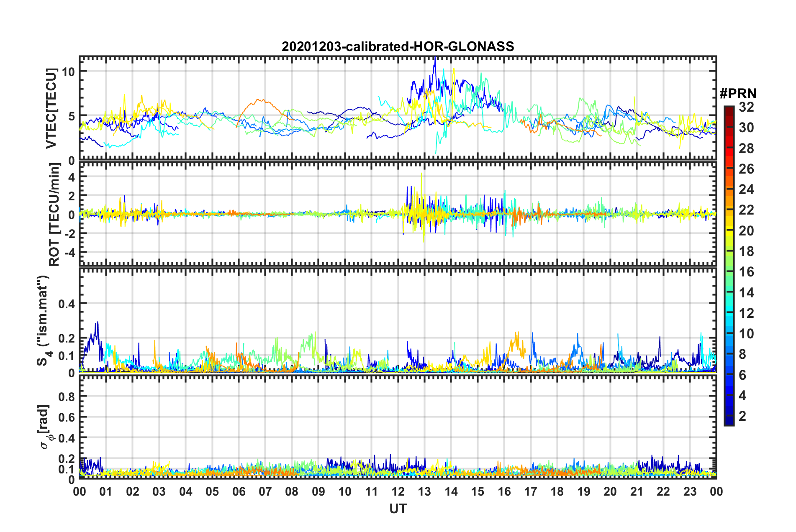Click the UT x-axis label

tap(398, 509)
